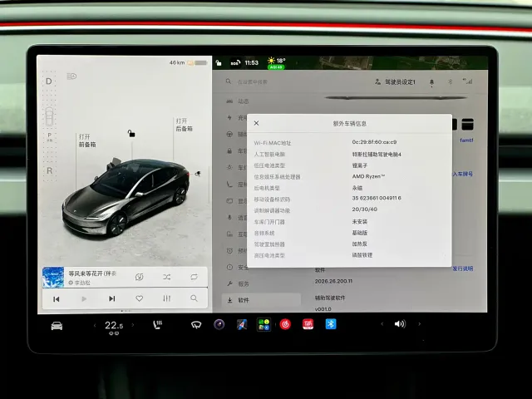Open the safety menu exclamation icon

pyautogui.click(x=229, y=267)
